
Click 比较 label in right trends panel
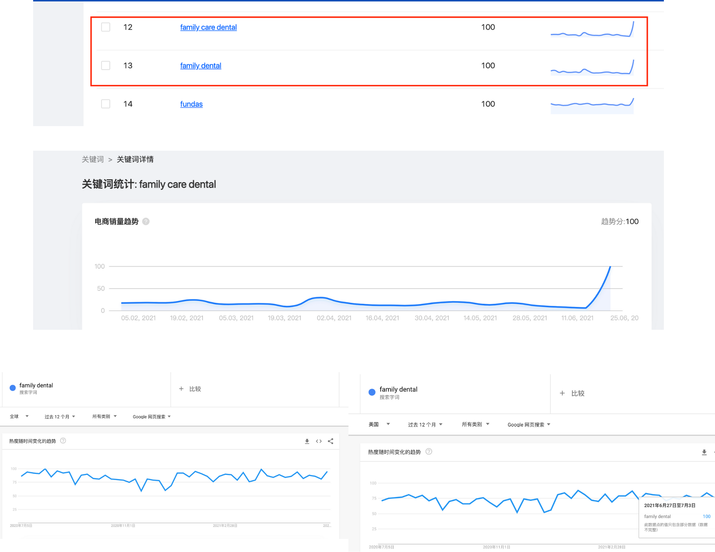tap(578, 393)
